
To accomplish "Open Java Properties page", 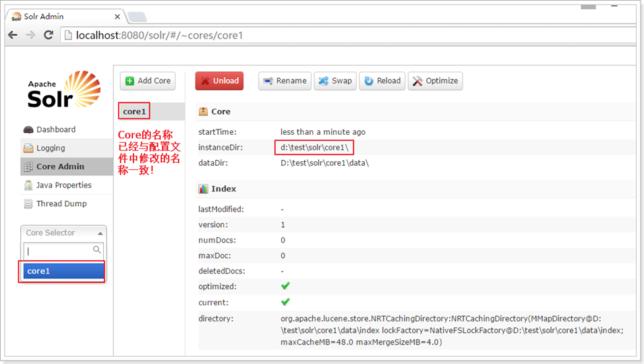I will pyautogui.click(x=63, y=185).
